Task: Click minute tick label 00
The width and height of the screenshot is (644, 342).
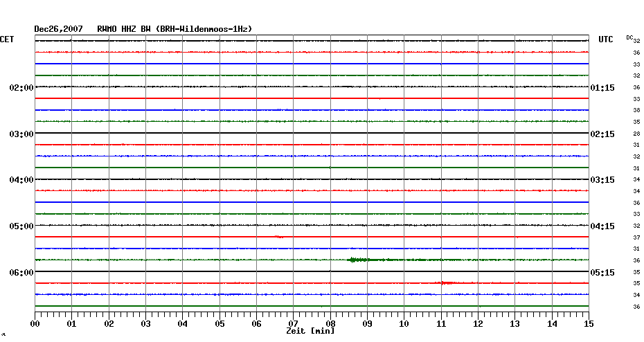Action: 35,324
